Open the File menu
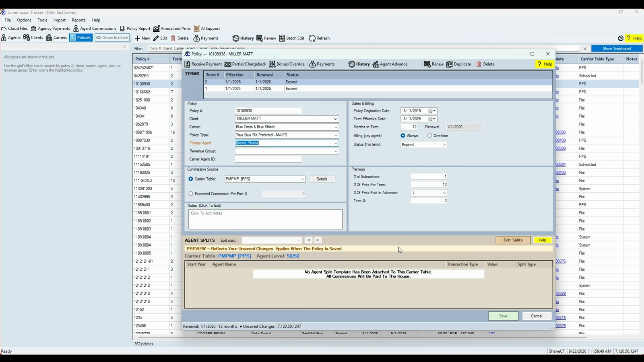 pyautogui.click(x=8, y=20)
